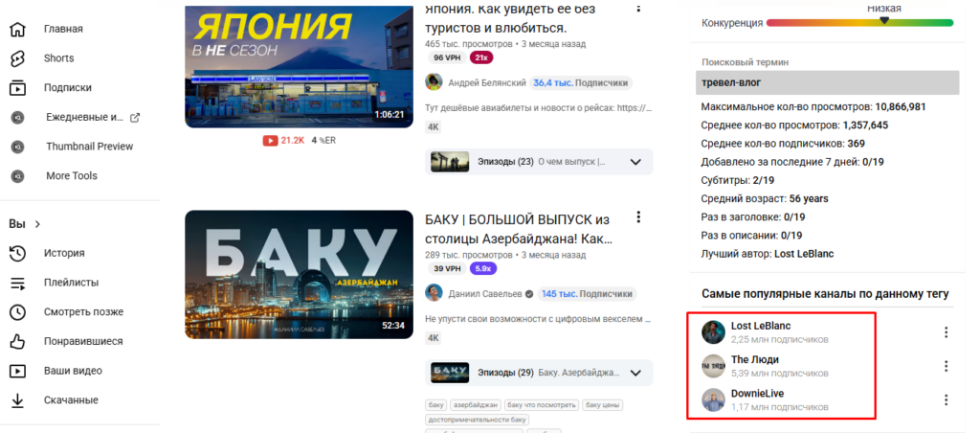Open Скачанные downloads icon
The width and height of the screenshot is (980, 433).
point(18,400)
